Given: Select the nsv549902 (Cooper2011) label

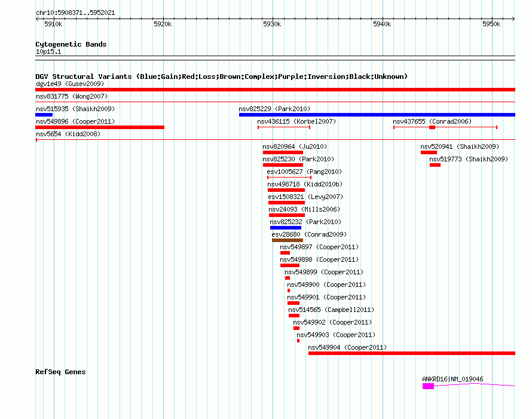Looking at the screenshot, I should pyautogui.click(x=332, y=322).
